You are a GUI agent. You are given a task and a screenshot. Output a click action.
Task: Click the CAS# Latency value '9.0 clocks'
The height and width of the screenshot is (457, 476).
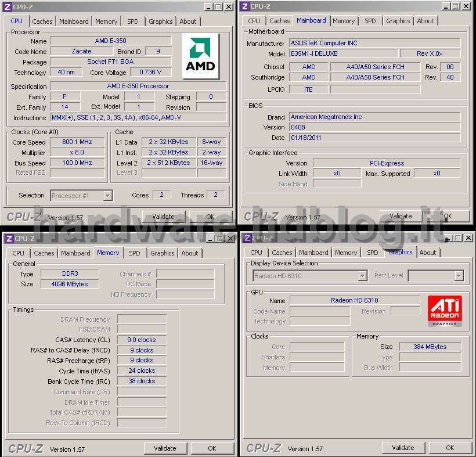tap(142, 340)
